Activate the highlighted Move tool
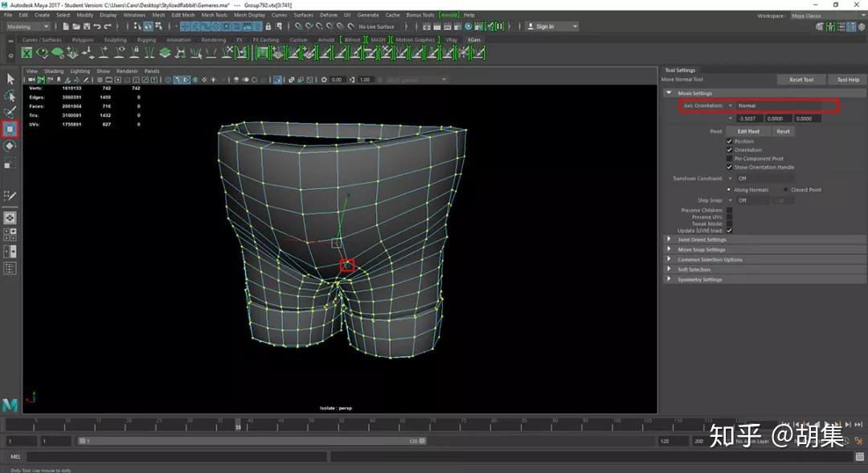This screenshot has height=473, width=868. tap(10, 129)
